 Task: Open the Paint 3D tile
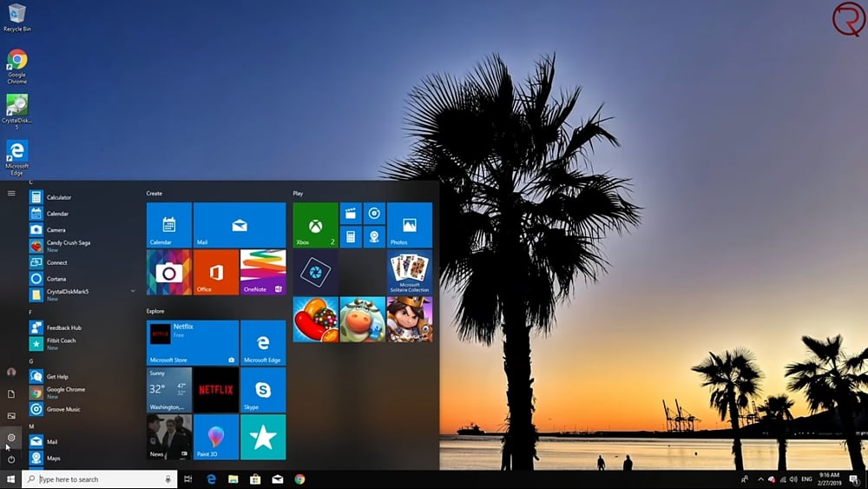pyautogui.click(x=216, y=437)
